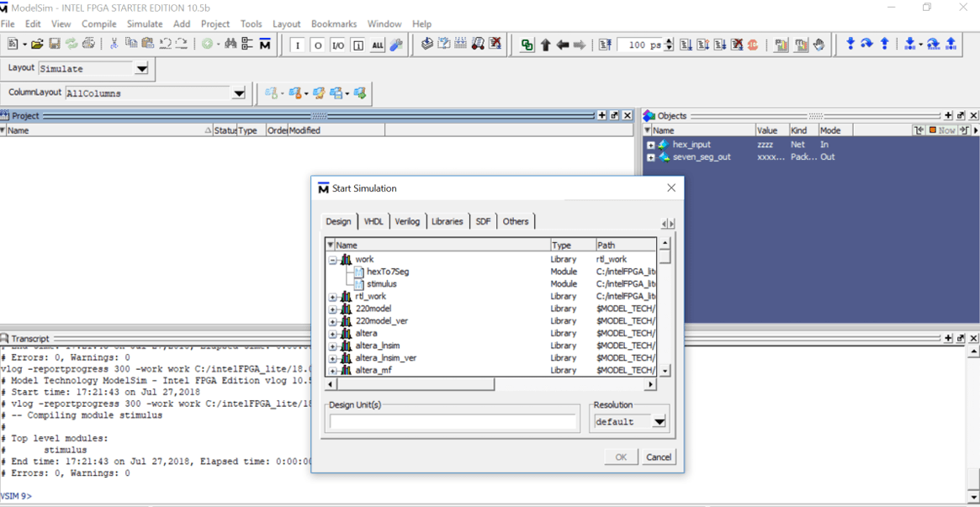Open the Layout 'Simulate' dropdown

click(142, 69)
